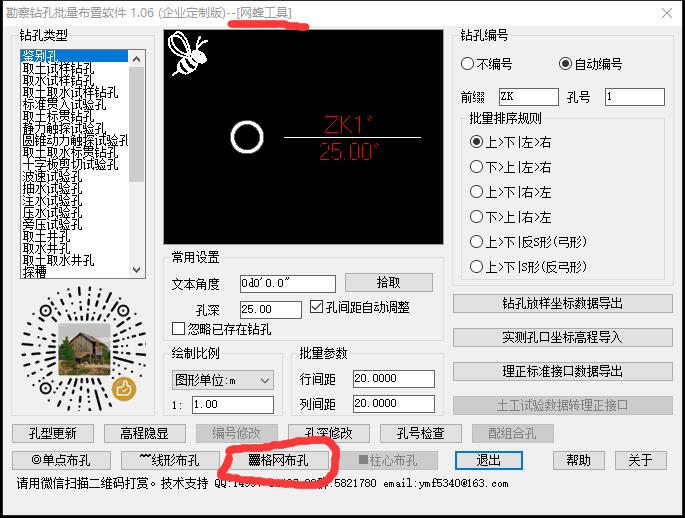Choose sort rule 下>上|左>右
Viewport: 685px width, 518px height.
point(477,167)
